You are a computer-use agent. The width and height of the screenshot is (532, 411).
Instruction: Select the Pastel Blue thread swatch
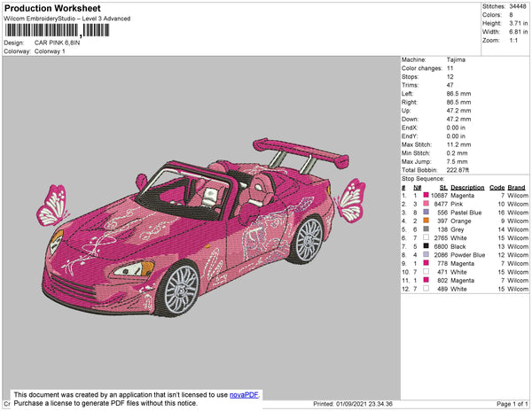[x=426, y=213]
